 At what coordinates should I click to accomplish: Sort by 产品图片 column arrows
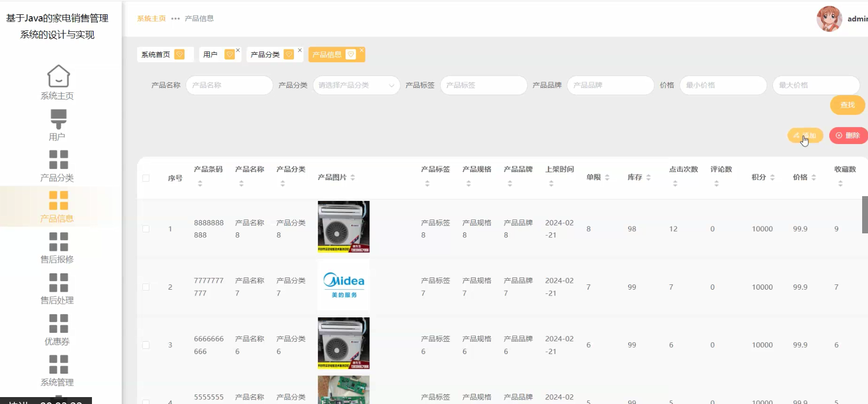tap(353, 178)
